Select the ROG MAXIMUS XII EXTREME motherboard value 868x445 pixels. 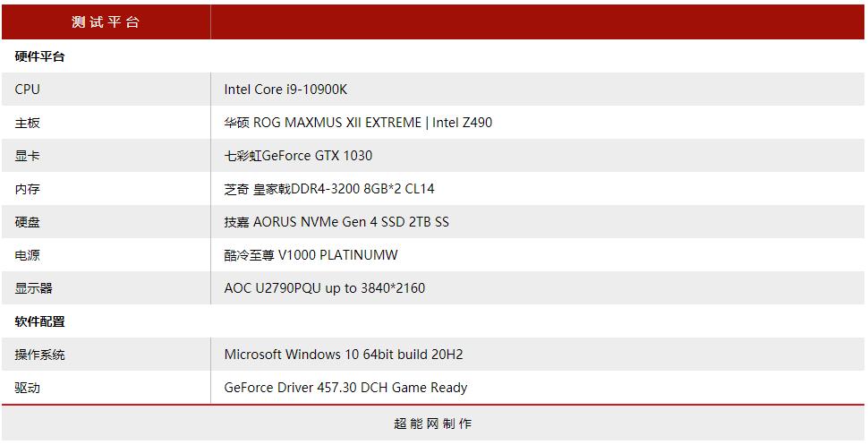[x=358, y=123]
